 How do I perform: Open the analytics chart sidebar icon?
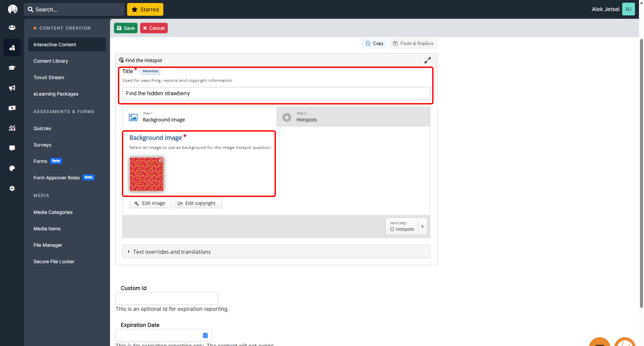coord(12,128)
